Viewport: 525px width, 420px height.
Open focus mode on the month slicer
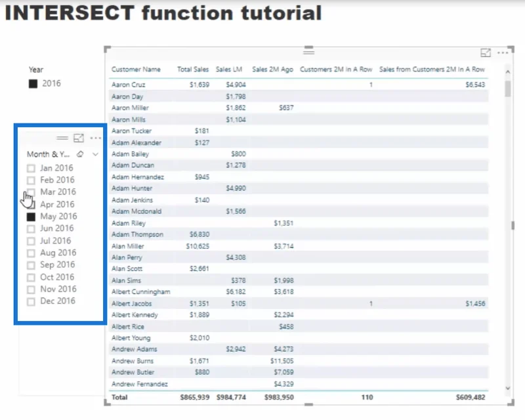click(x=79, y=138)
